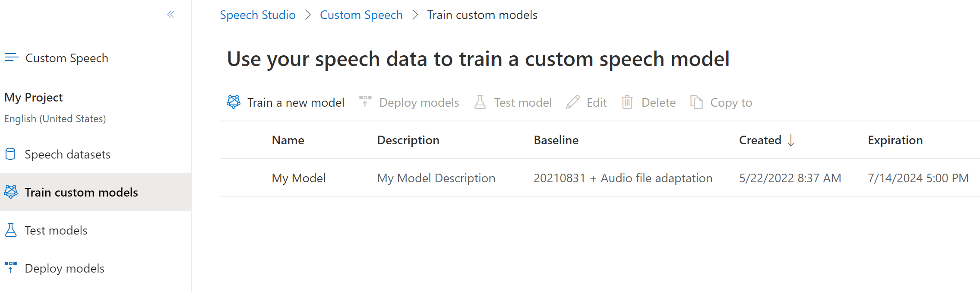Click the Train a new model icon
Viewport: 980px width, 292px height.
(x=234, y=102)
